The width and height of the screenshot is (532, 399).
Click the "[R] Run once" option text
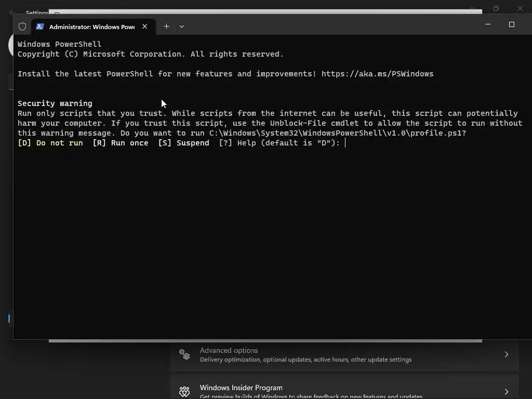121,143
